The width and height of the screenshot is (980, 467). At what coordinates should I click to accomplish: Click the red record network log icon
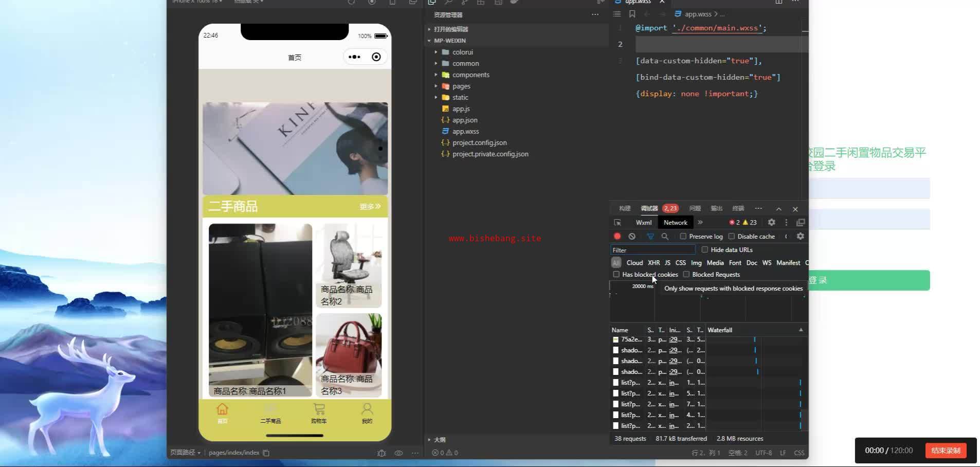pyautogui.click(x=617, y=237)
